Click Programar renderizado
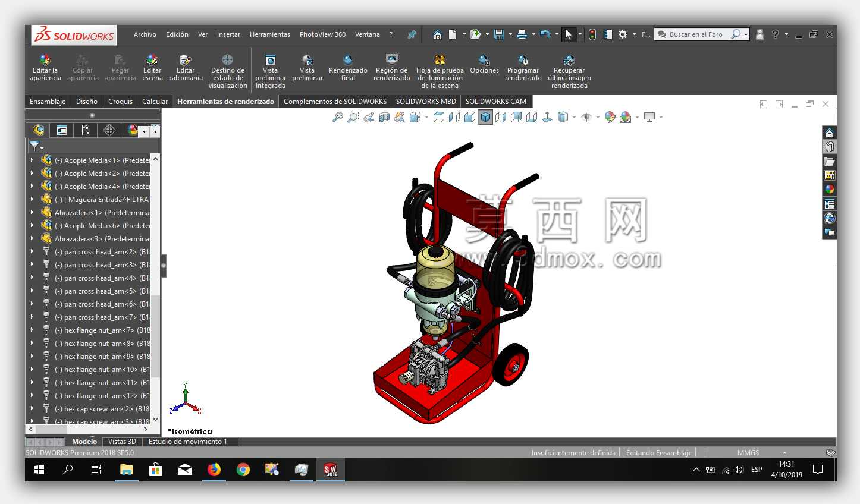Image resolution: width=860 pixels, height=504 pixels. coord(523,68)
